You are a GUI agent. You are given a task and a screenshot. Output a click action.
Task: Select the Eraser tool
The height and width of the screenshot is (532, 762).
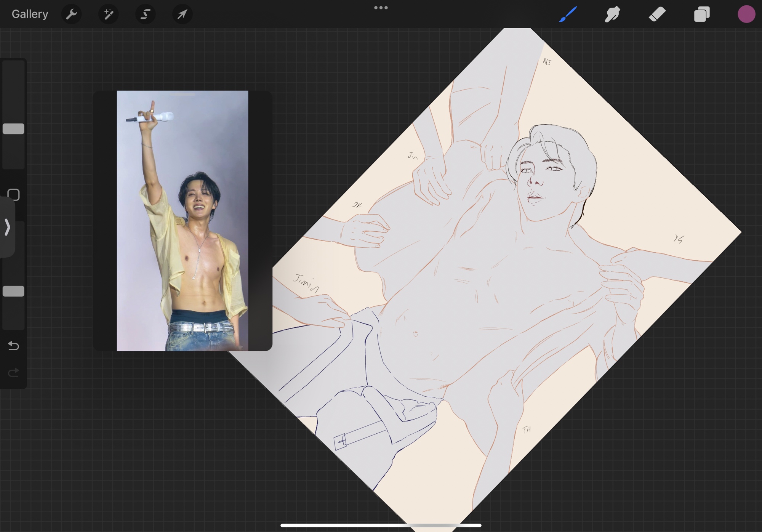coord(657,14)
